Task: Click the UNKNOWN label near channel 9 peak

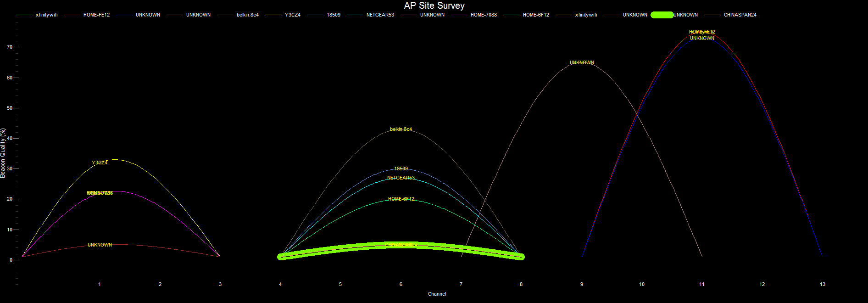Action: 582,62
